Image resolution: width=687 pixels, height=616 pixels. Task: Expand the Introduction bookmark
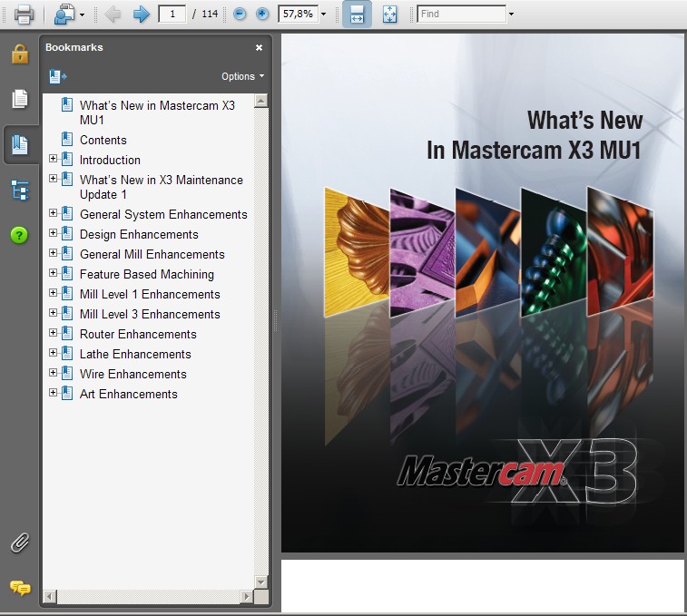[x=53, y=158]
